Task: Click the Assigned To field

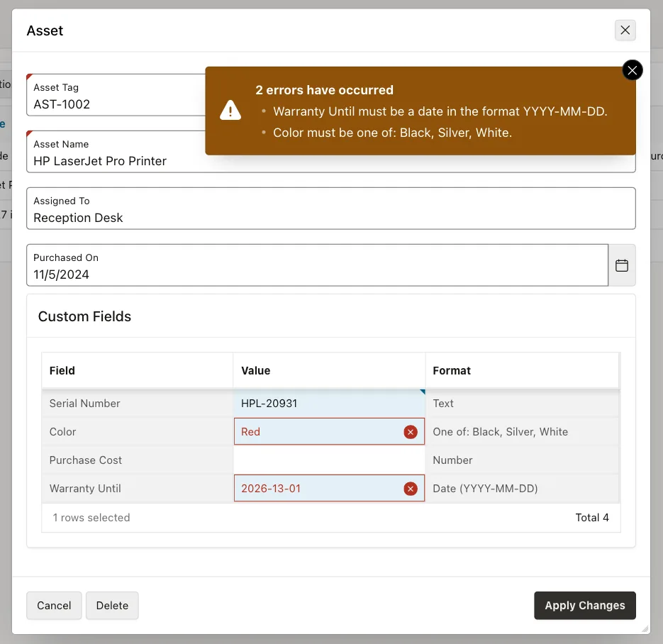Action: [330, 209]
